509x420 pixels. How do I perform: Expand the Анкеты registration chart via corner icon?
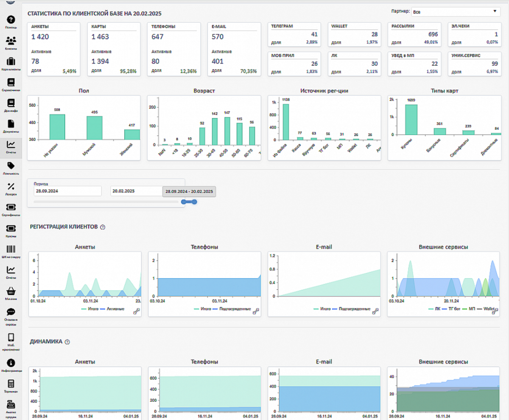coord(137,311)
